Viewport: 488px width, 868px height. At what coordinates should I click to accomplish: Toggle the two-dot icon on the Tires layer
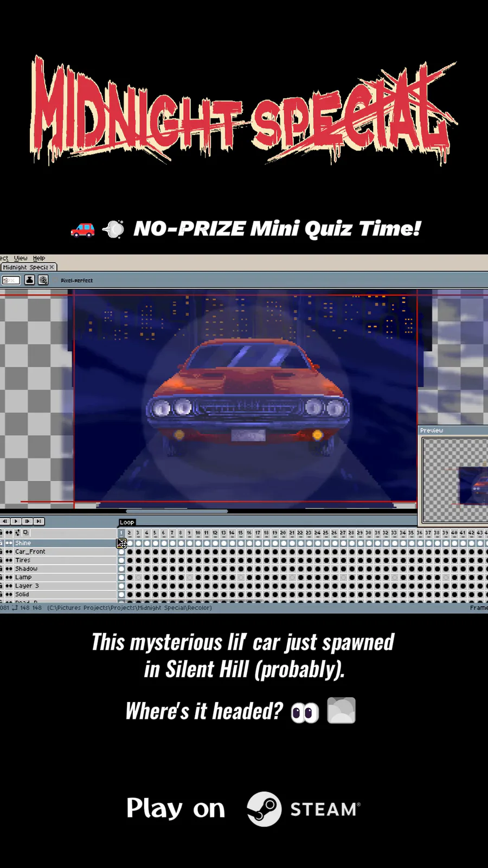point(9,560)
